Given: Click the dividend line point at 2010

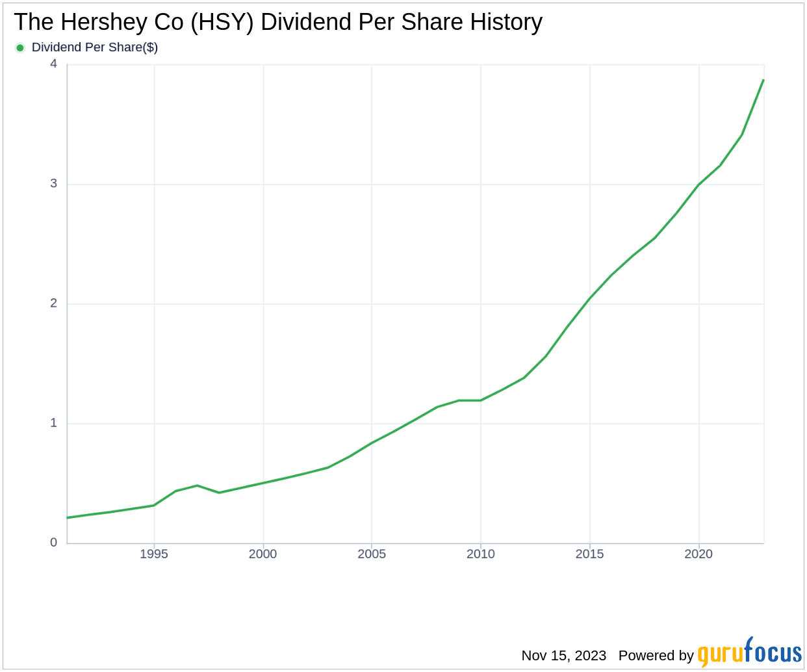Looking at the screenshot, I should (x=481, y=400).
